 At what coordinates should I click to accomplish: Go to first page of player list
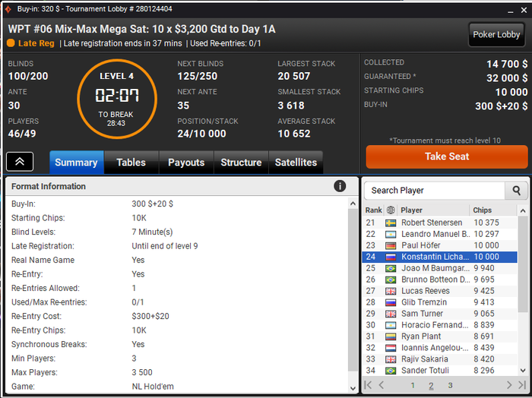click(368, 385)
